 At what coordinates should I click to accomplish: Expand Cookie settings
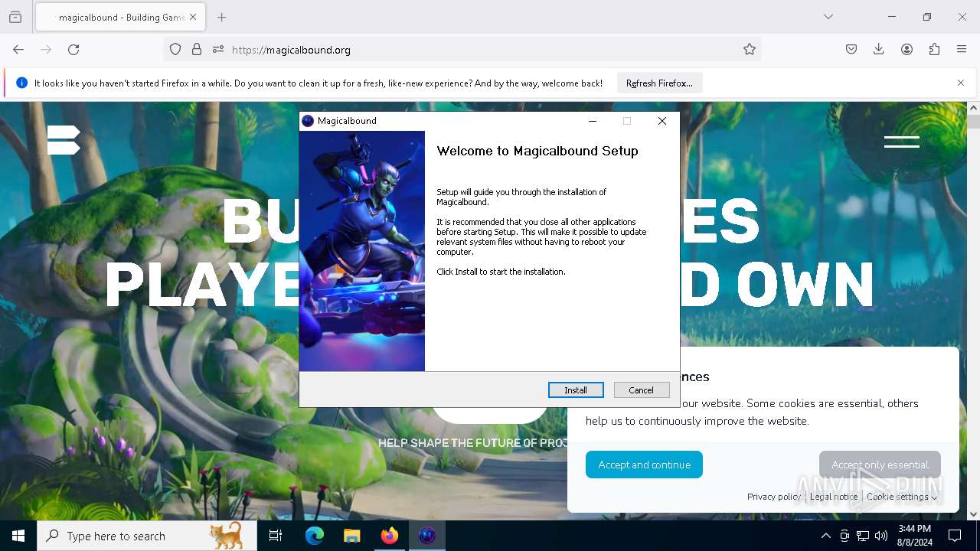902,497
